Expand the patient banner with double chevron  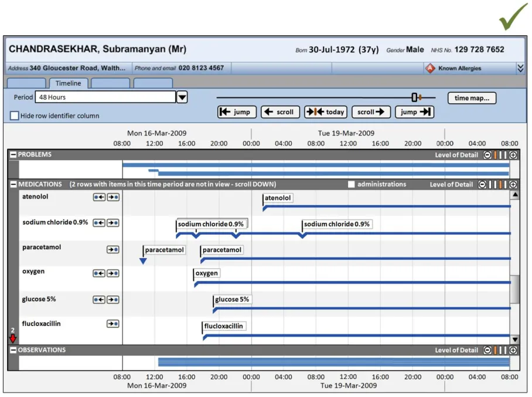point(520,68)
